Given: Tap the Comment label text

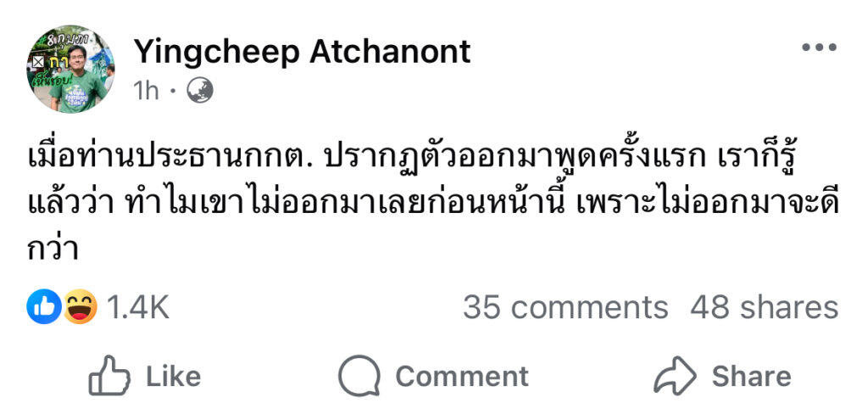Looking at the screenshot, I should click(x=461, y=376).
